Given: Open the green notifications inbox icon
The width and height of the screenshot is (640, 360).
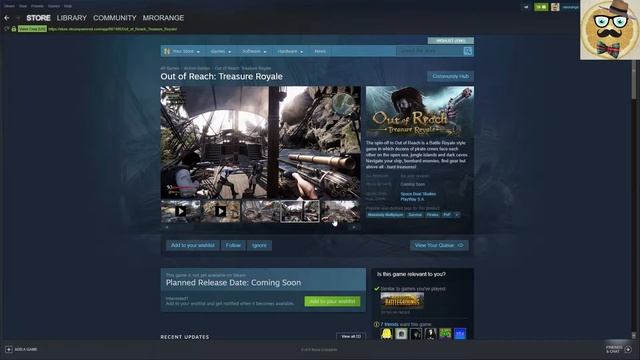Looking at the screenshot, I should click(541, 7).
